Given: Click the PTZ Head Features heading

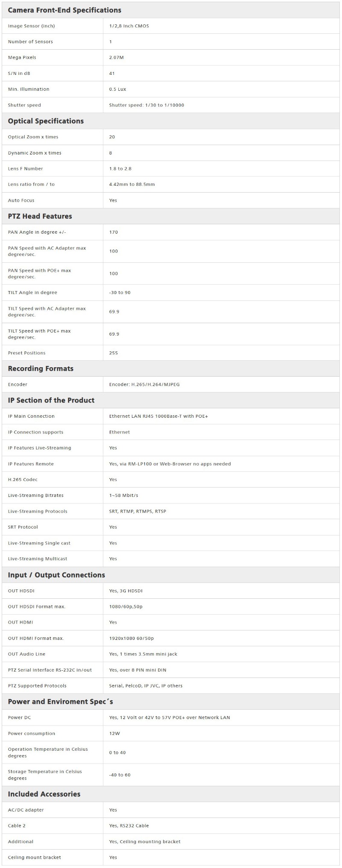Looking at the screenshot, I should 40,216.
